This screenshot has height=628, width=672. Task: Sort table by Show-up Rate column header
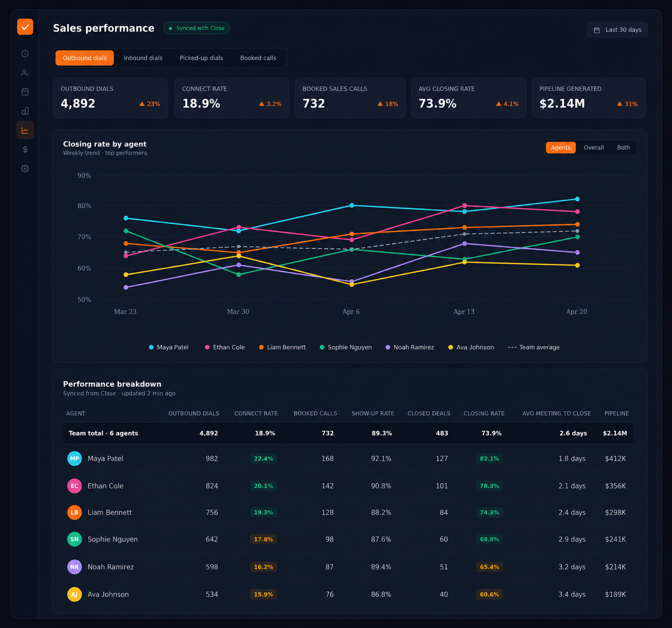[373, 414]
